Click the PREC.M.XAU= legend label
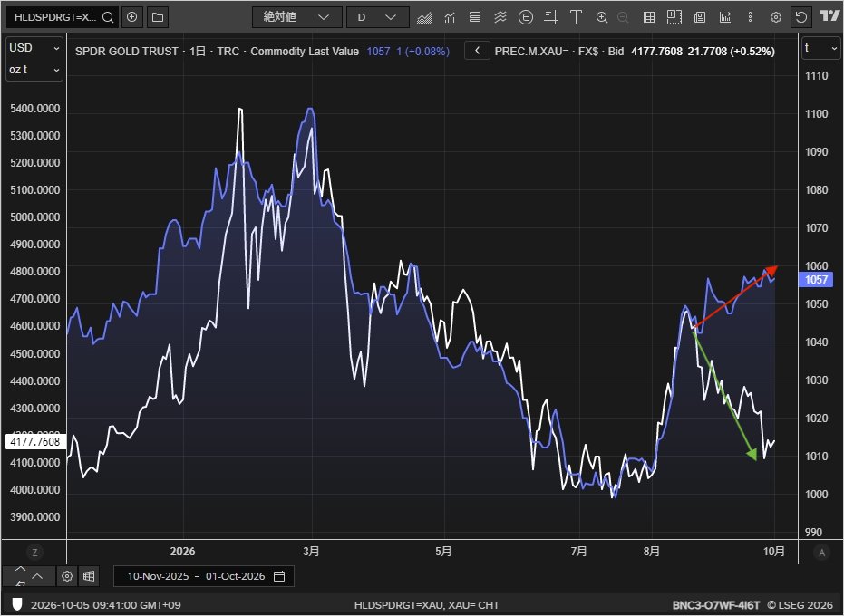The image size is (844, 616). tap(531, 51)
